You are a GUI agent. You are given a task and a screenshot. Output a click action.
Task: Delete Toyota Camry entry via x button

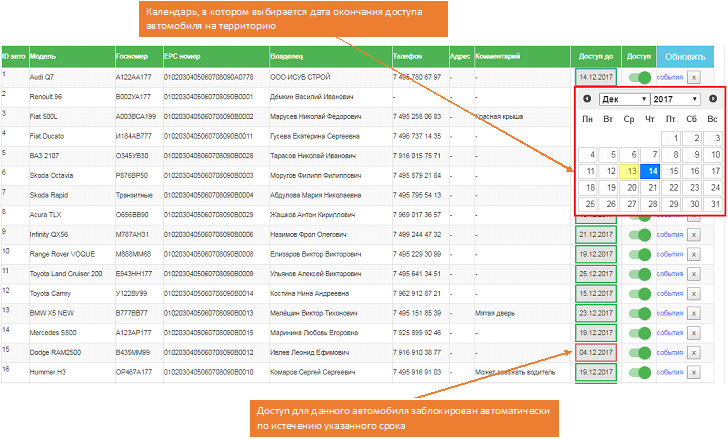point(694,294)
